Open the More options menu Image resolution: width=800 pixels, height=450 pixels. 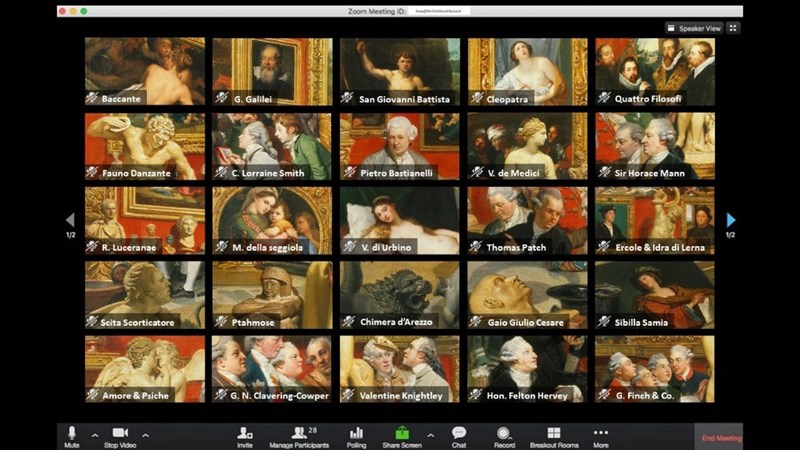[601, 437]
